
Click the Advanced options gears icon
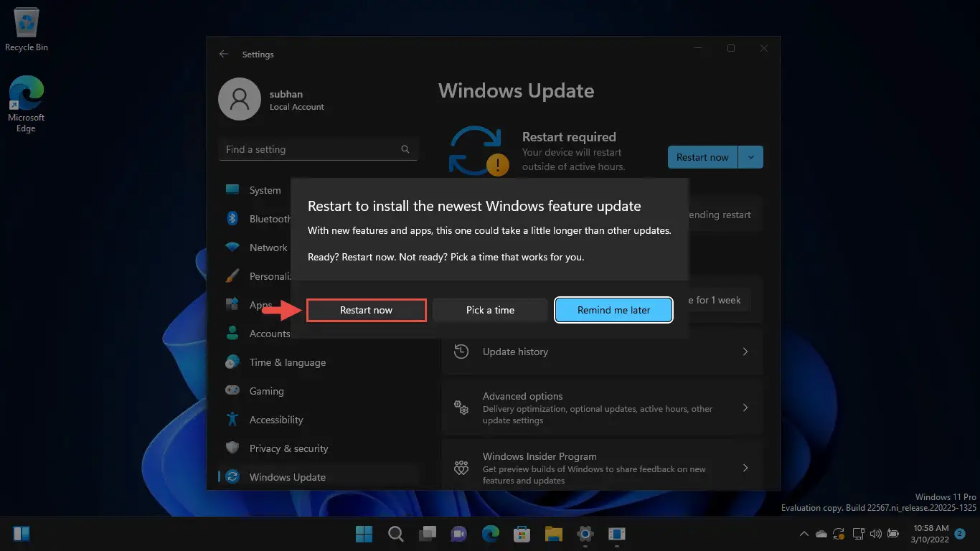(461, 408)
